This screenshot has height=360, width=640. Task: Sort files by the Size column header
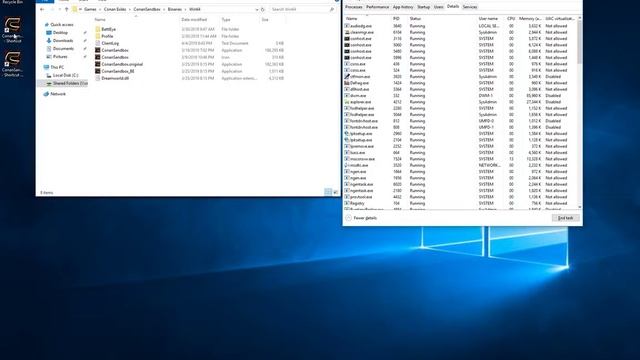[265, 20]
